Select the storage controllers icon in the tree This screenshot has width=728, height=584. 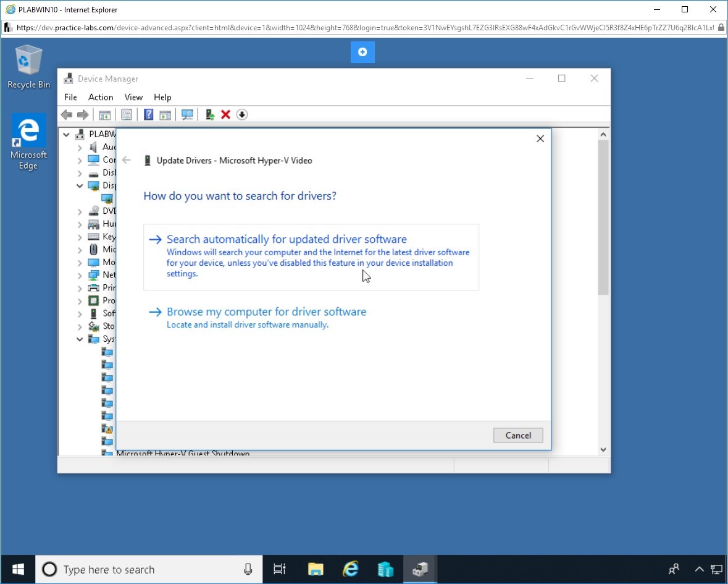click(x=94, y=326)
